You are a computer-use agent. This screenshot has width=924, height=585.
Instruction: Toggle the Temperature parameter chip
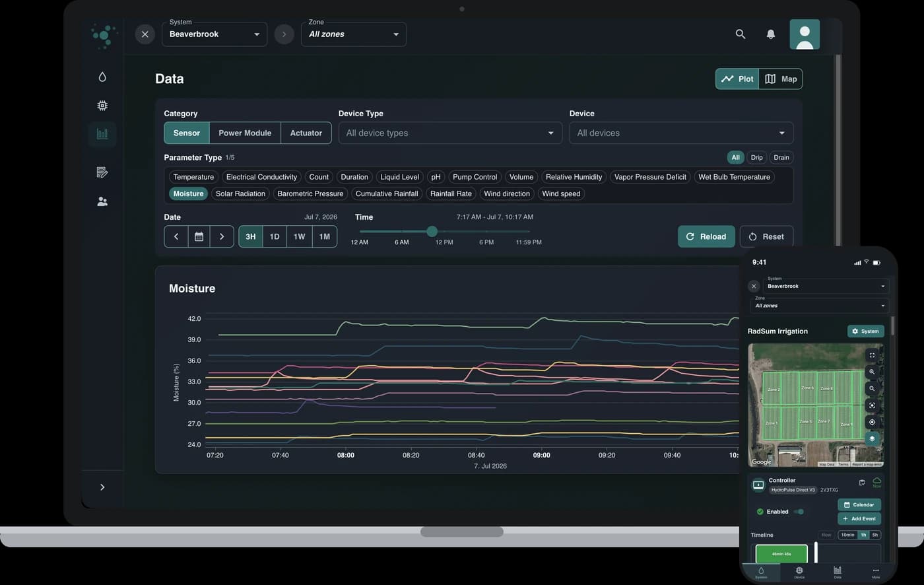(193, 177)
